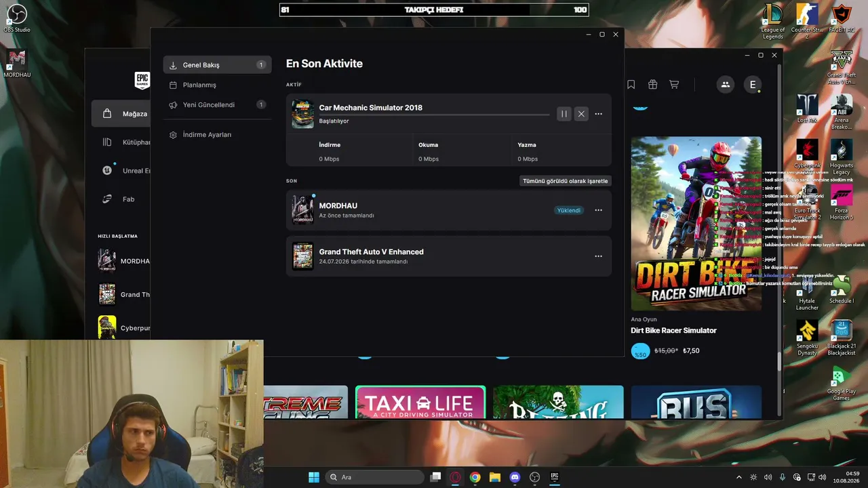The width and height of the screenshot is (868, 488).
Task: Click the taskbar Ara search box
Action: point(373,477)
